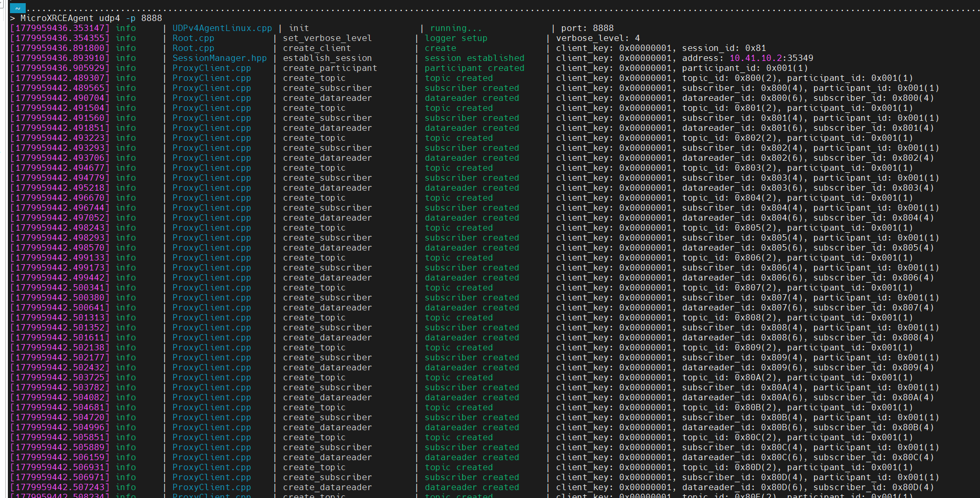
Task: Select the value "datareader_id: 0x800(6)"
Action: (x=742, y=98)
